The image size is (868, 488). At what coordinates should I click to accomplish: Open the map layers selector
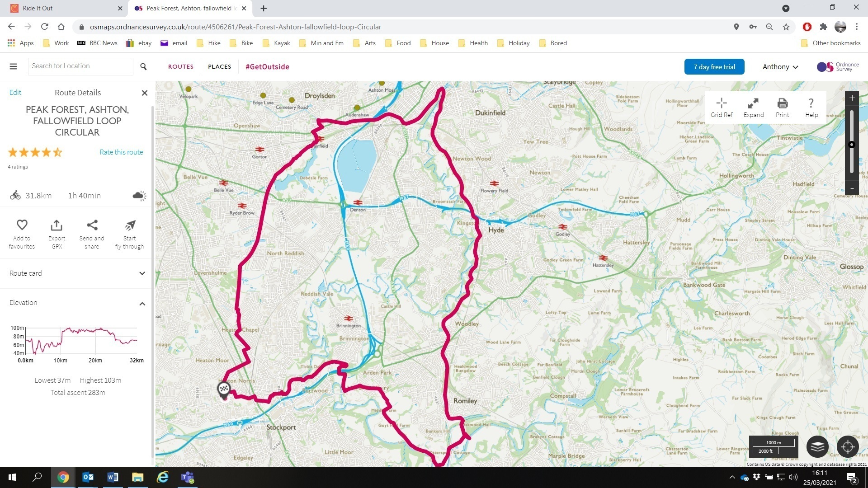[x=817, y=447]
